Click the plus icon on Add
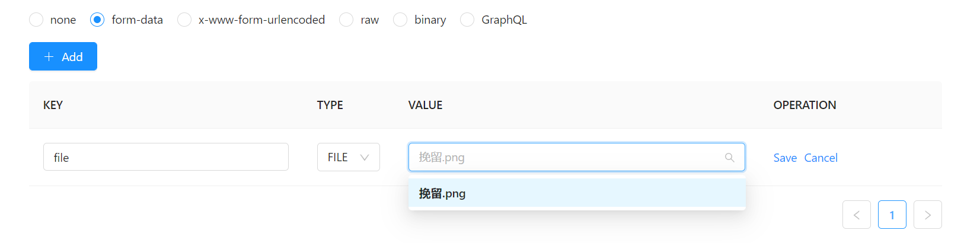Image resolution: width=980 pixels, height=243 pixels. pyautogui.click(x=49, y=57)
